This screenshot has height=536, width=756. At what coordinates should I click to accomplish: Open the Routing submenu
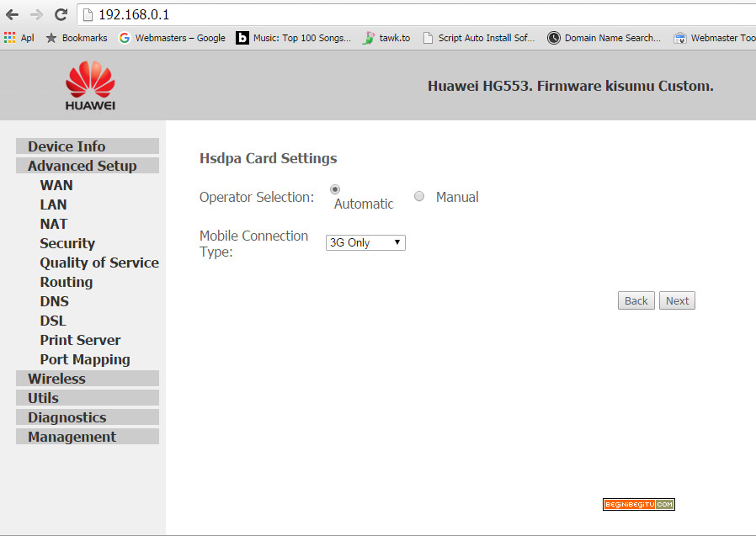tap(66, 282)
